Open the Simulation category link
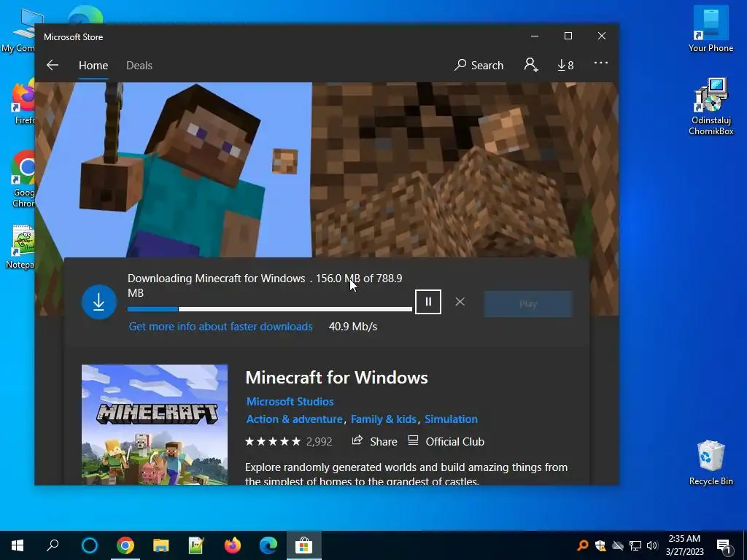Screen dimensions: 747x560 451,419
